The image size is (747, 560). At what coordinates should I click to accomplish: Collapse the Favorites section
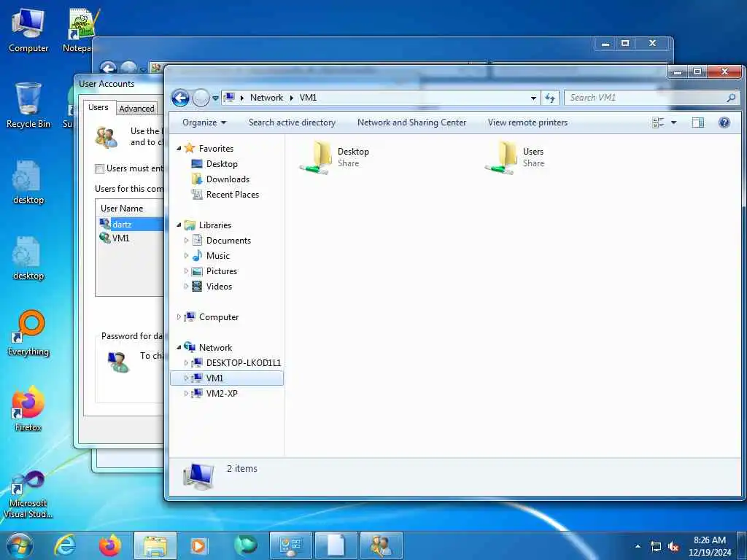pos(179,149)
